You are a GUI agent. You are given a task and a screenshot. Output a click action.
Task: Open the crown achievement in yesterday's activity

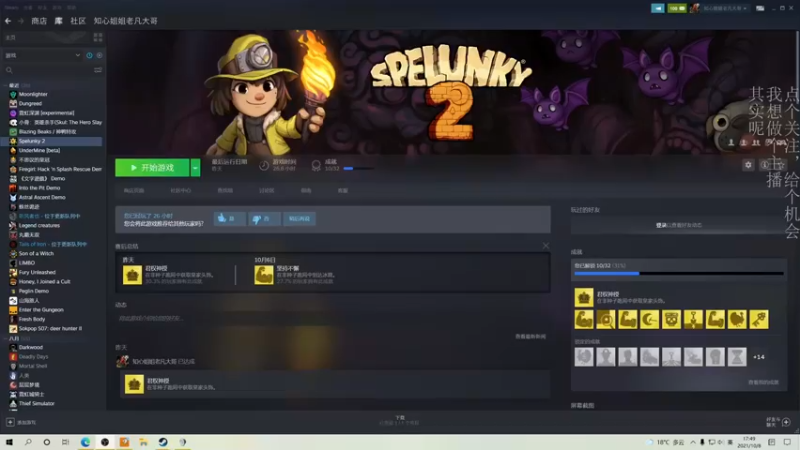coord(134,384)
